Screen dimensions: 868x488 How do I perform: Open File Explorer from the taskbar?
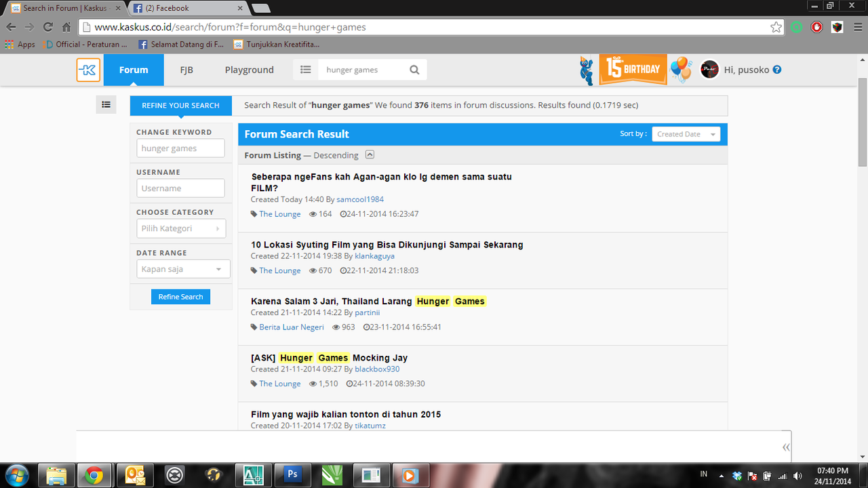point(56,475)
